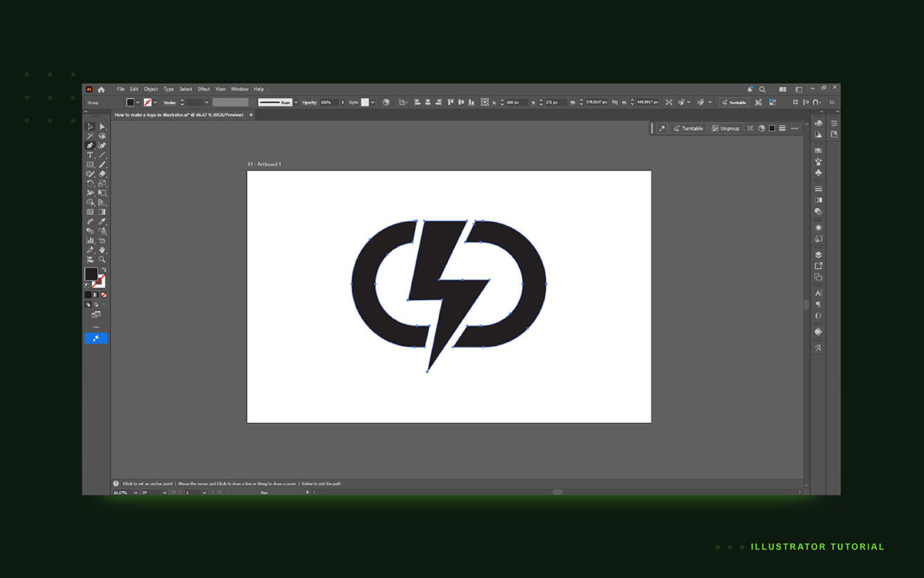Select the Gradient tool
The width and height of the screenshot is (924, 578).
(102, 211)
